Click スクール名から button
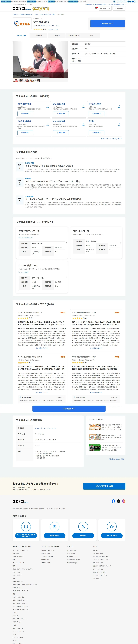Image resolution: width=138 pixels, height=644 pixels. coord(112,536)
